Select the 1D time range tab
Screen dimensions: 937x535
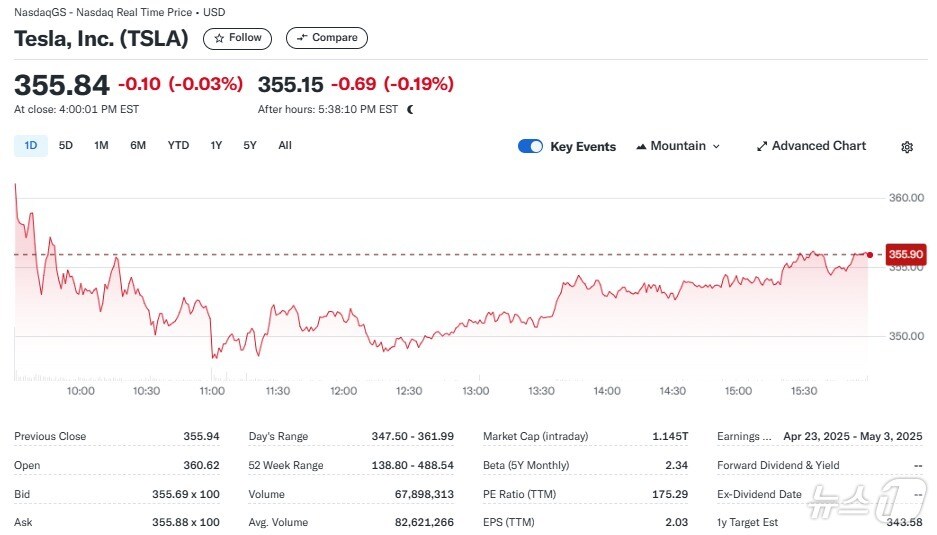pyautogui.click(x=30, y=145)
